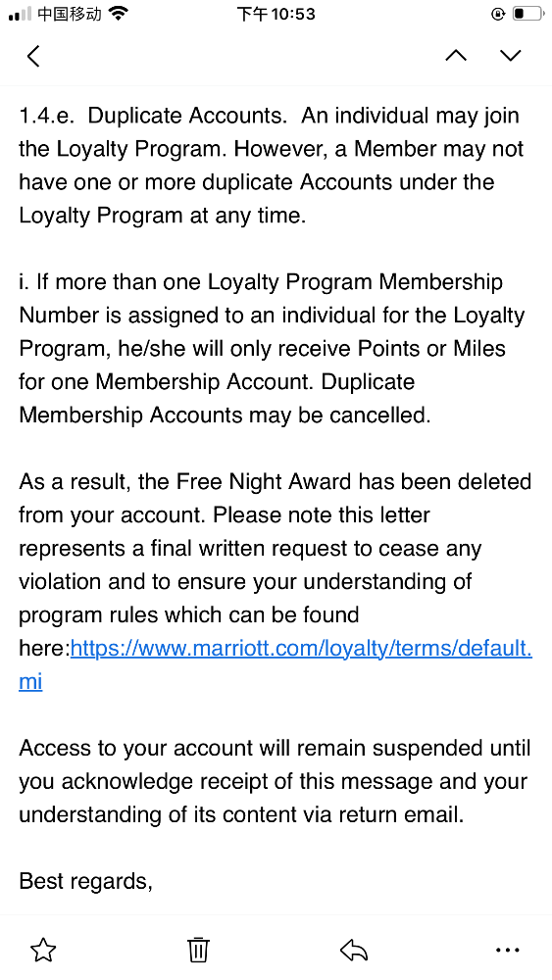Tap the "Access to your account" suspension paragraph
Screen dimensions: 552x980
(276, 781)
